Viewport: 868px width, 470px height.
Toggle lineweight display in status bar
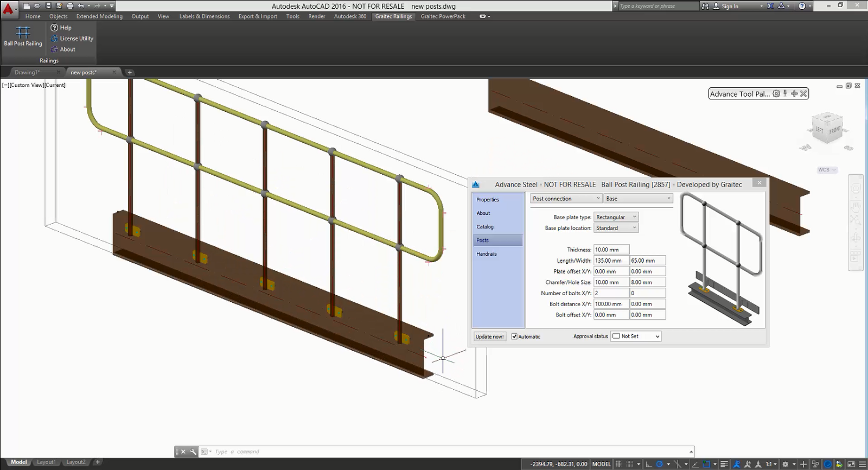pyautogui.click(x=724, y=464)
